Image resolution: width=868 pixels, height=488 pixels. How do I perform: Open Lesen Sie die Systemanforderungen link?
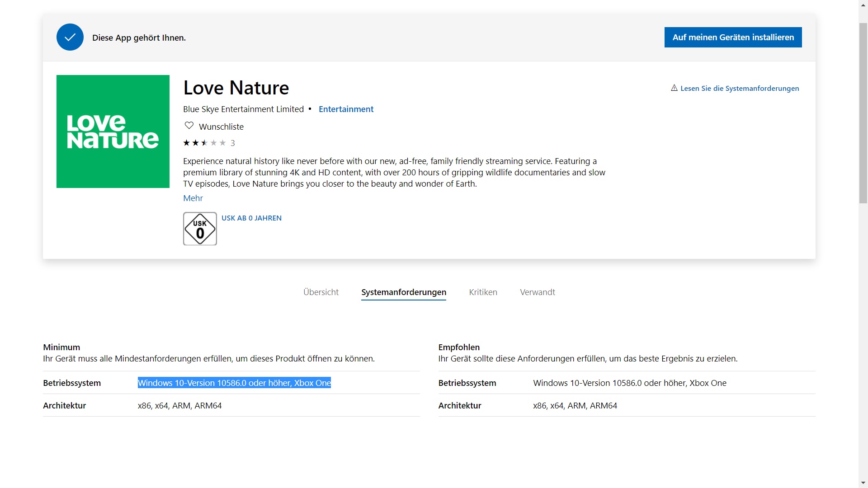[740, 88]
